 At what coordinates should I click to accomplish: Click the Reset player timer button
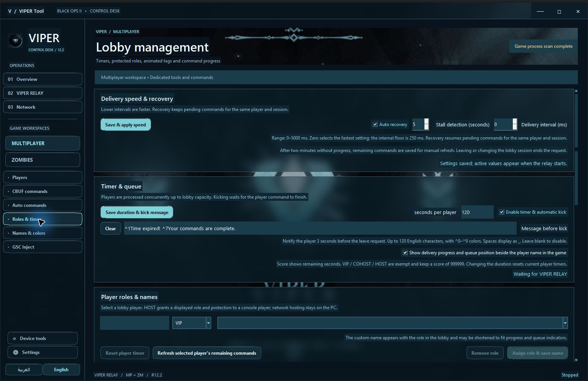click(x=125, y=353)
